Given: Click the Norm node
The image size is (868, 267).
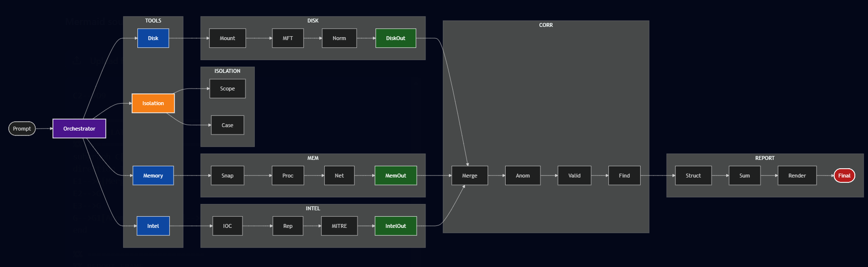Looking at the screenshot, I should 339,38.
